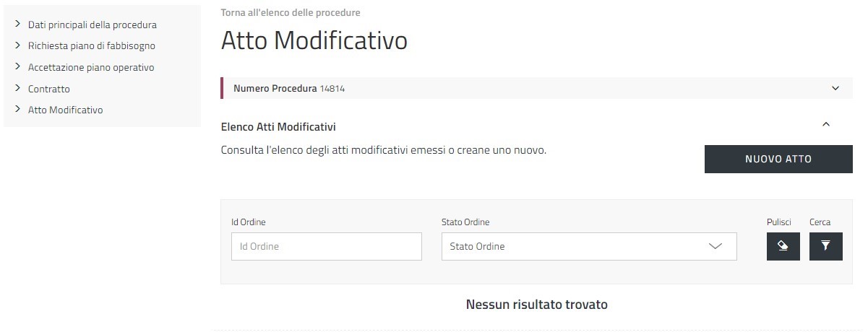This screenshot has width=868, height=332.
Task: Click the Elenco Atti Modificativi heading
Action: 278,127
